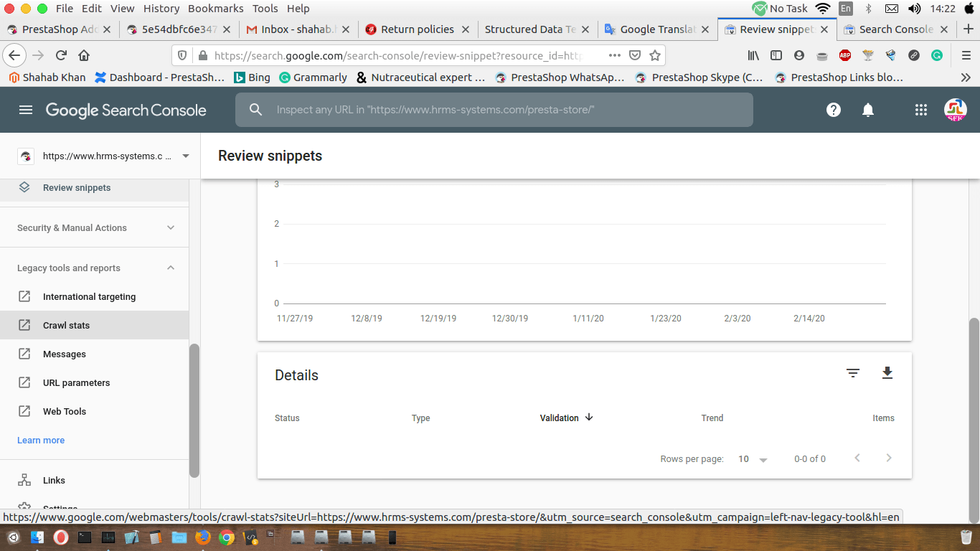Open the volume control in menu bar

(x=914, y=9)
